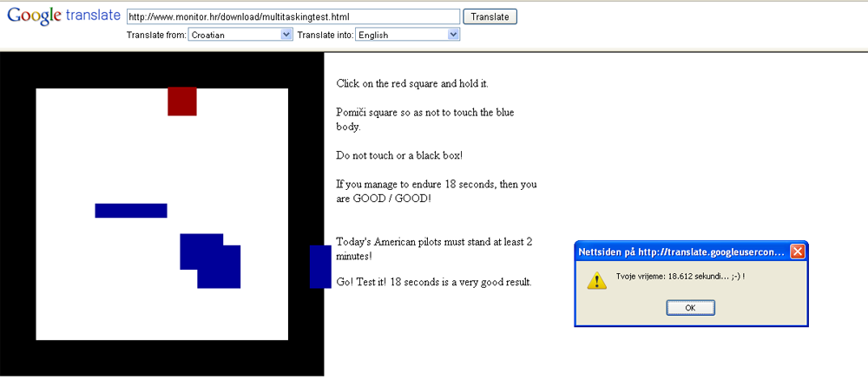The height and width of the screenshot is (379, 868).
Task: Click the Translate button
Action: tap(490, 16)
